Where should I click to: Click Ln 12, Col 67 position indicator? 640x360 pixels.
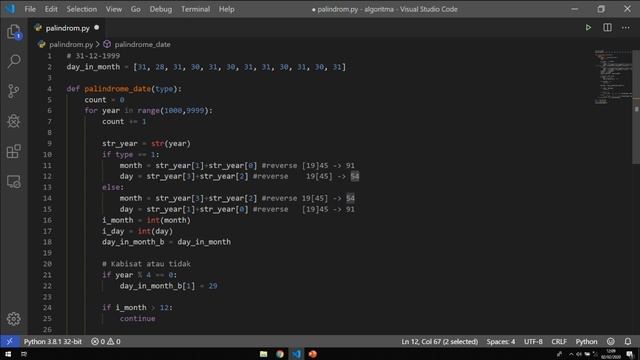tap(440, 341)
